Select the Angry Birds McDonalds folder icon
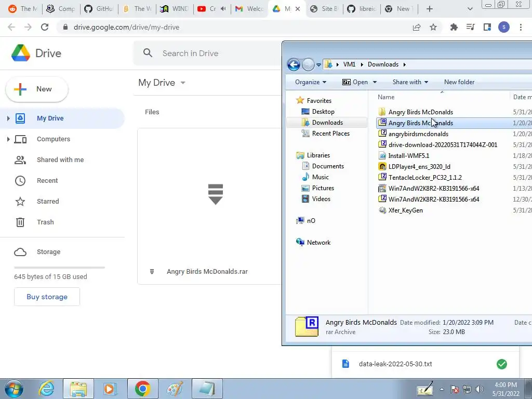Screen dimensions: 532x399 click(382, 112)
